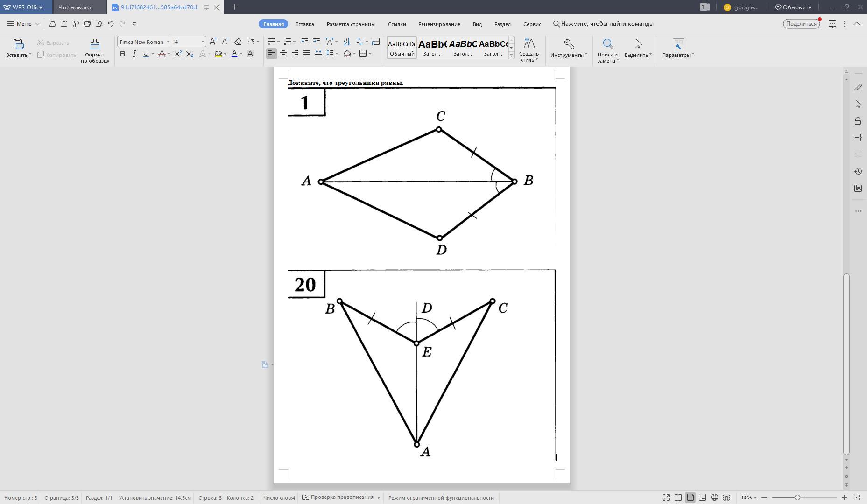Open Parameters (Параметры) icon
The image size is (867, 504).
tap(678, 44)
